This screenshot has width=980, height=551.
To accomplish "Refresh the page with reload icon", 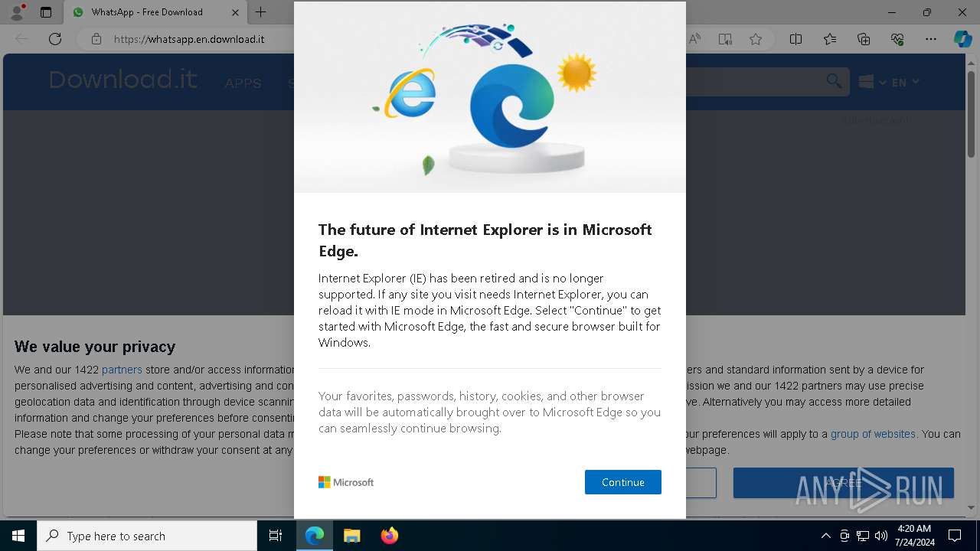I will pyautogui.click(x=55, y=39).
